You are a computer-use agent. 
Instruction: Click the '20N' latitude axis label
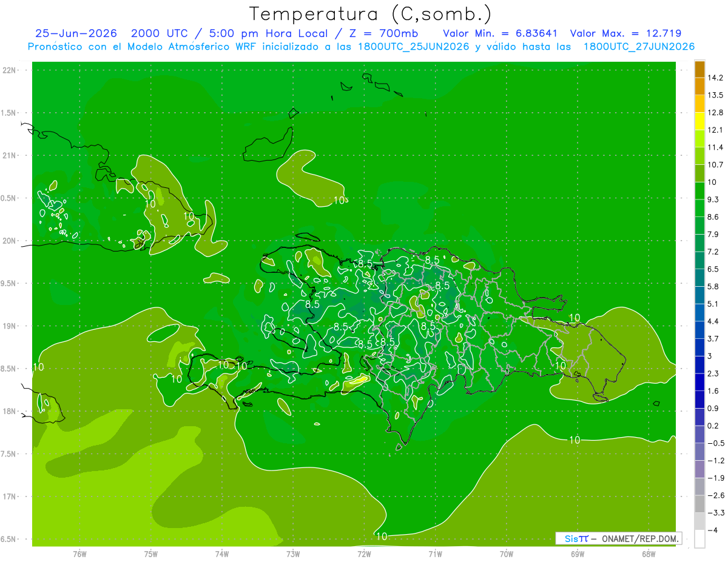(x=10, y=241)
